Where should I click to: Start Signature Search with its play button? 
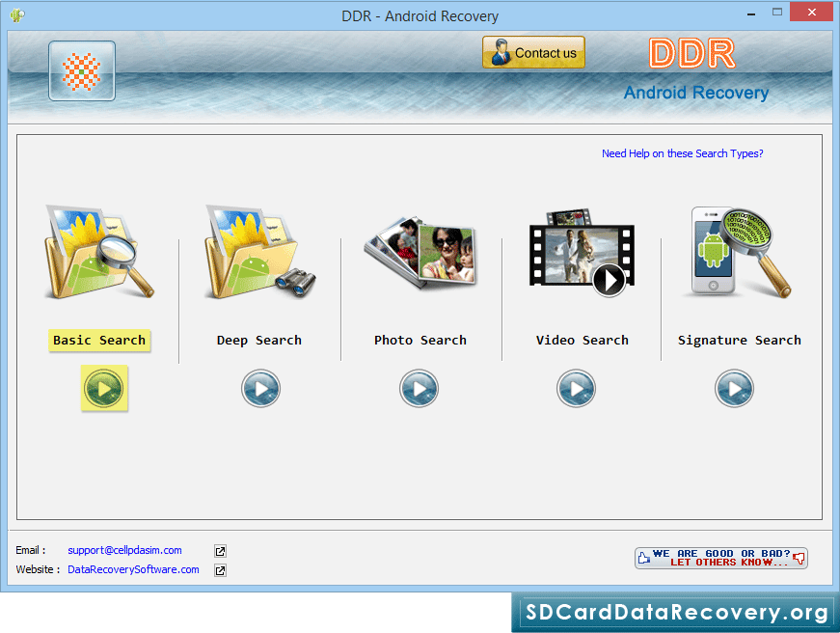pos(734,388)
